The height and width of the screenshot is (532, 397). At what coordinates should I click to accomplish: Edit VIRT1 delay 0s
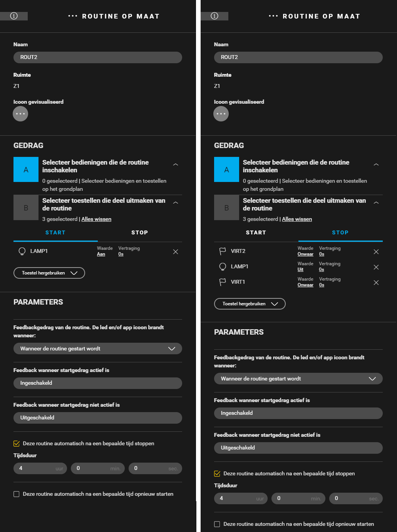322,285
